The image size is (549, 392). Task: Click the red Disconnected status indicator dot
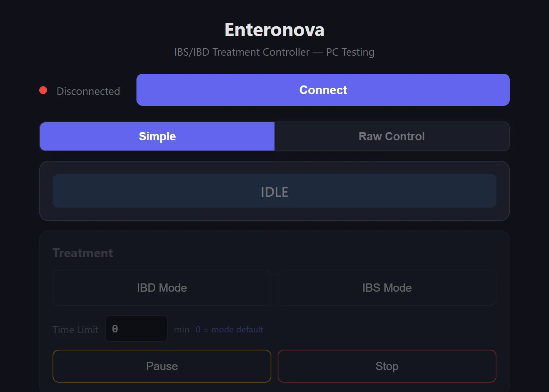43,90
